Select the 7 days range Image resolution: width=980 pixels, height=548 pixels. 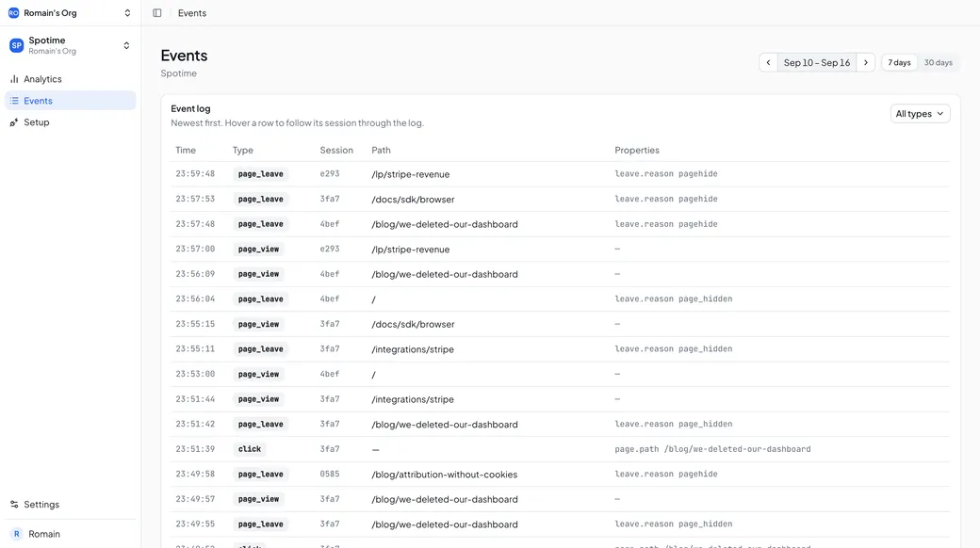click(899, 62)
